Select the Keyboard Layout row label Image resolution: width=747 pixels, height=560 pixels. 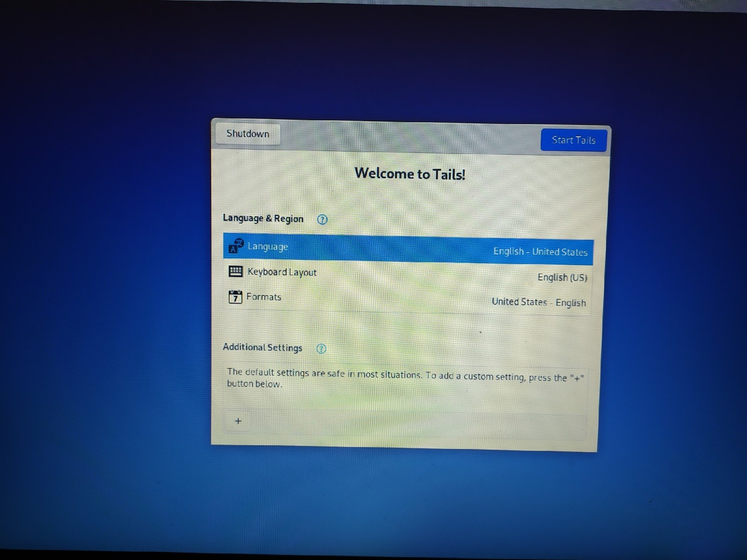282,272
